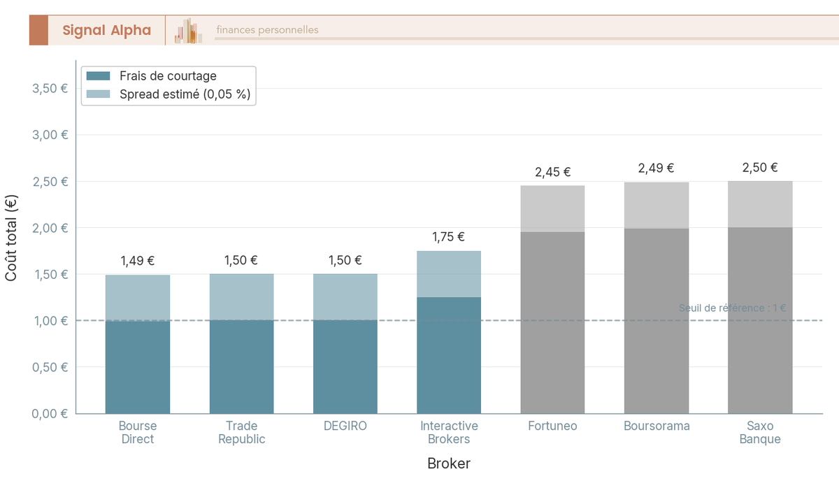Viewport: 839px width, 504px height.
Task: Click the 0,00 € y-axis tick label
Action: 50,413
